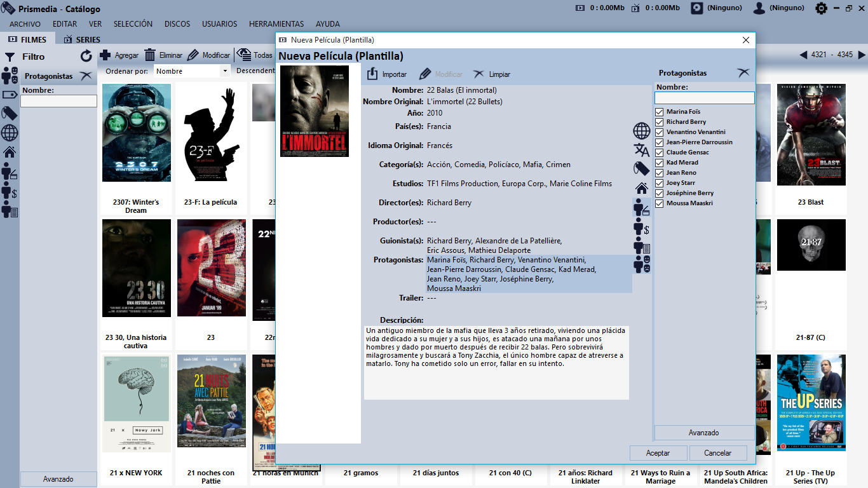Open the country globe icon in the dialog
The image size is (868, 488).
click(x=641, y=132)
